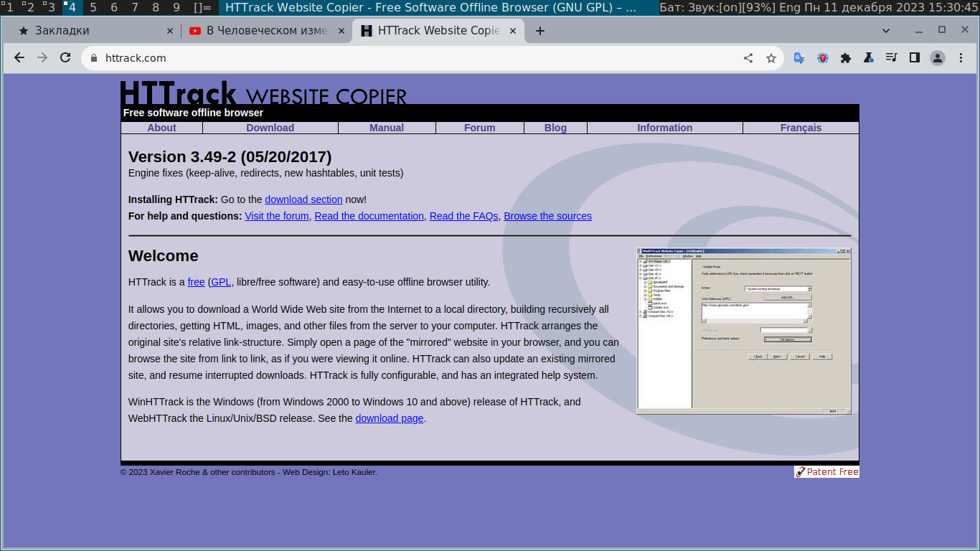Click the 'Visit the forum' link
The height and width of the screenshot is (551, 980).
tap(277, 216)
